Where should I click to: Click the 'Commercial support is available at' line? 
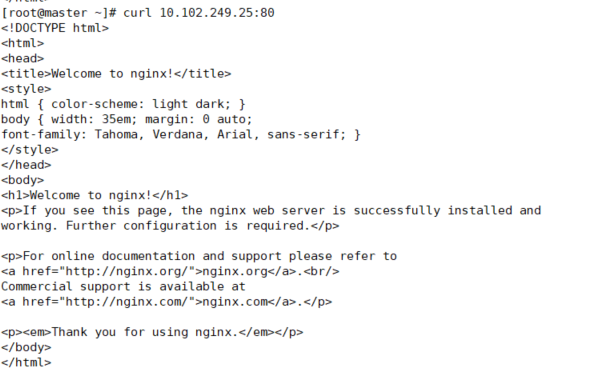coord(123,286)
